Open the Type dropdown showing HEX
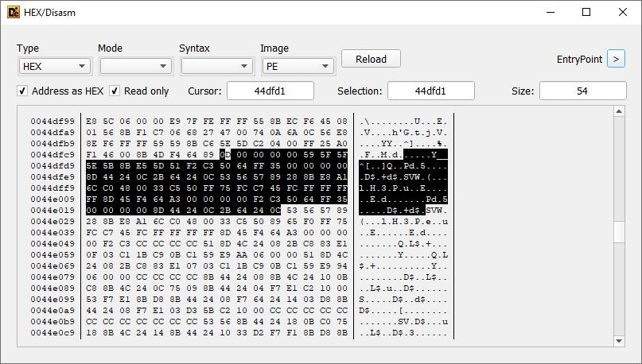Image resolution: width=642 pixels, height=364 pixels. coord(55,66)
